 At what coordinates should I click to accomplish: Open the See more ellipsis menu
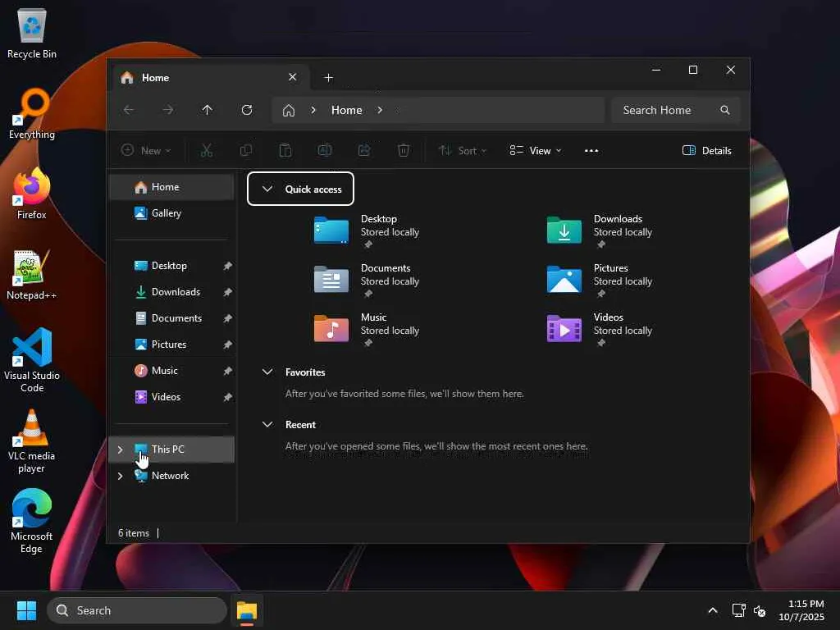pyautogui.click(x=591, y=151)
